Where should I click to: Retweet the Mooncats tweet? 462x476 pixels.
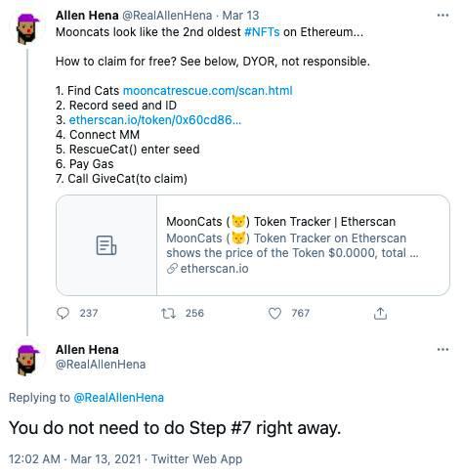(x=169, y=314)
